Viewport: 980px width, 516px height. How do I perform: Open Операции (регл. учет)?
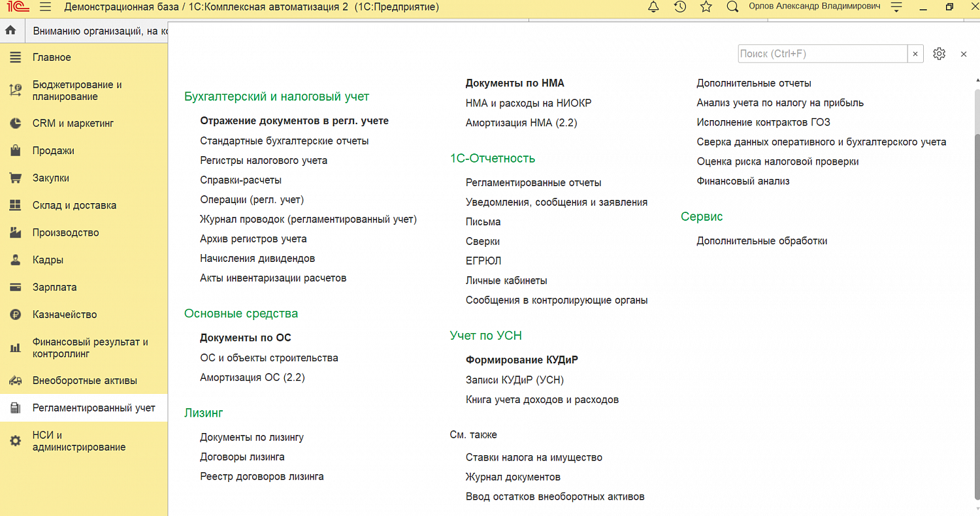[252, 199]
